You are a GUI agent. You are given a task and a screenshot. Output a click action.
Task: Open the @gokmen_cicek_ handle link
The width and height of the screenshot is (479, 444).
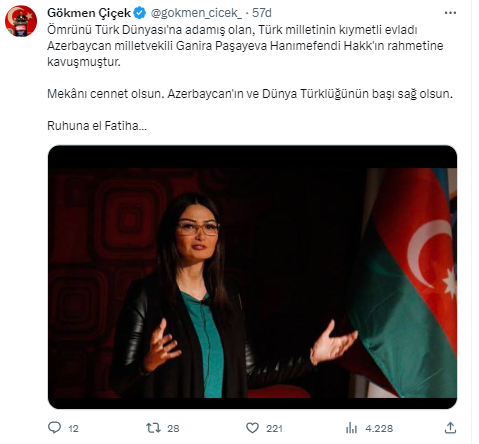coord(196,13)
